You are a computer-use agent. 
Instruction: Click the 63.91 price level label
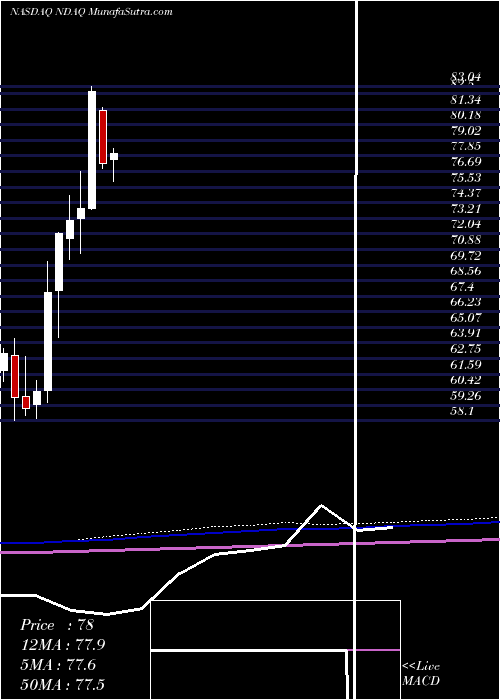tap(466, 333)
